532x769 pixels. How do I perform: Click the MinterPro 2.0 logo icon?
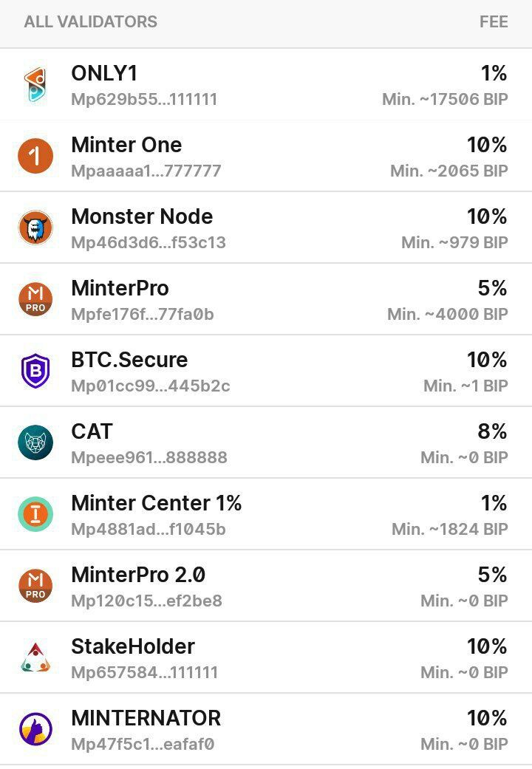point(35,586)
